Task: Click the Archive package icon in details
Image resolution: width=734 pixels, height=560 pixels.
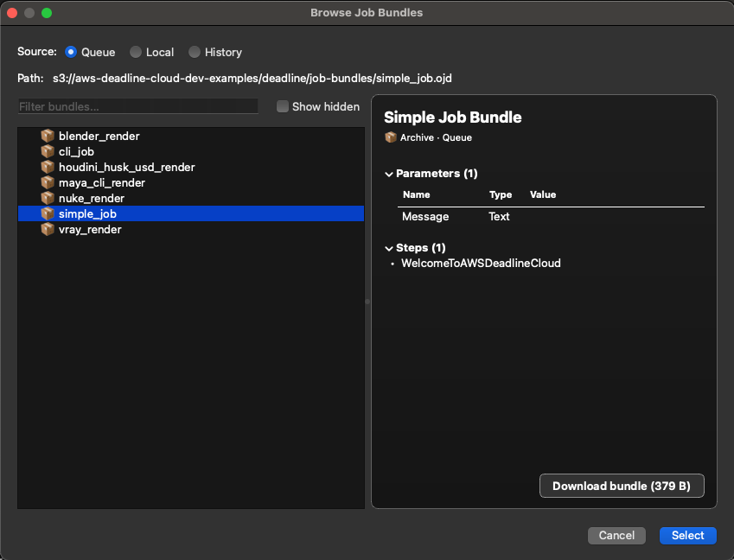Action: click(x=391, y=137)
